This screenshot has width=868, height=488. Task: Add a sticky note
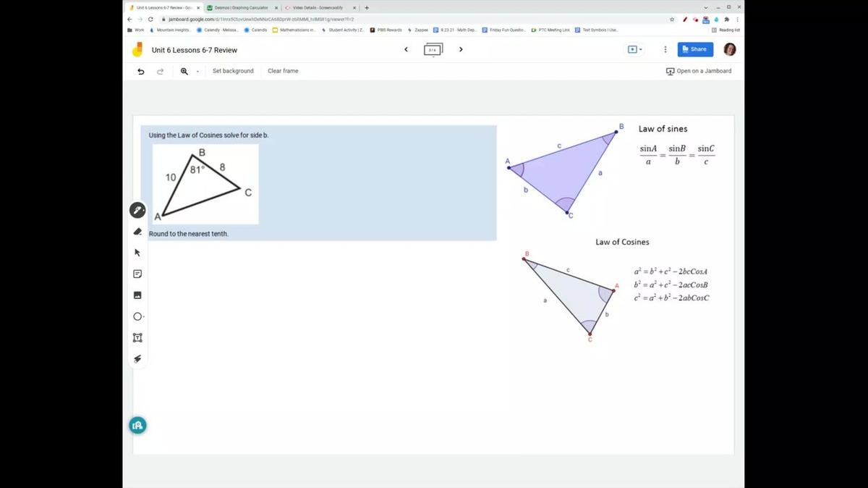click(137, 274)
